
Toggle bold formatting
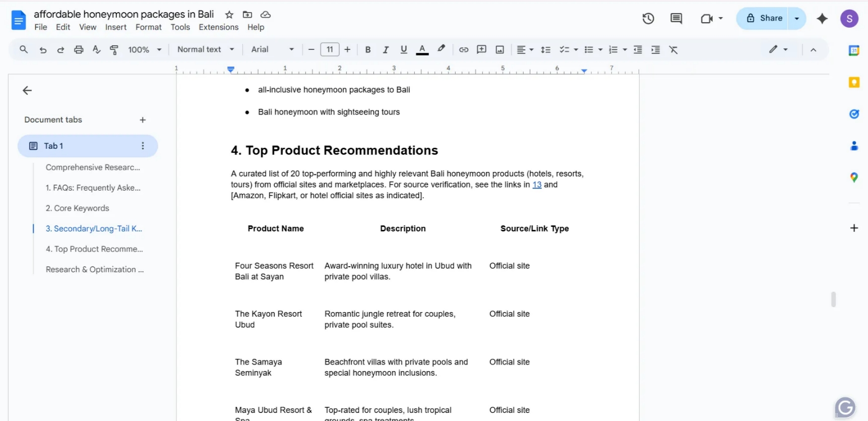[368, 49]
